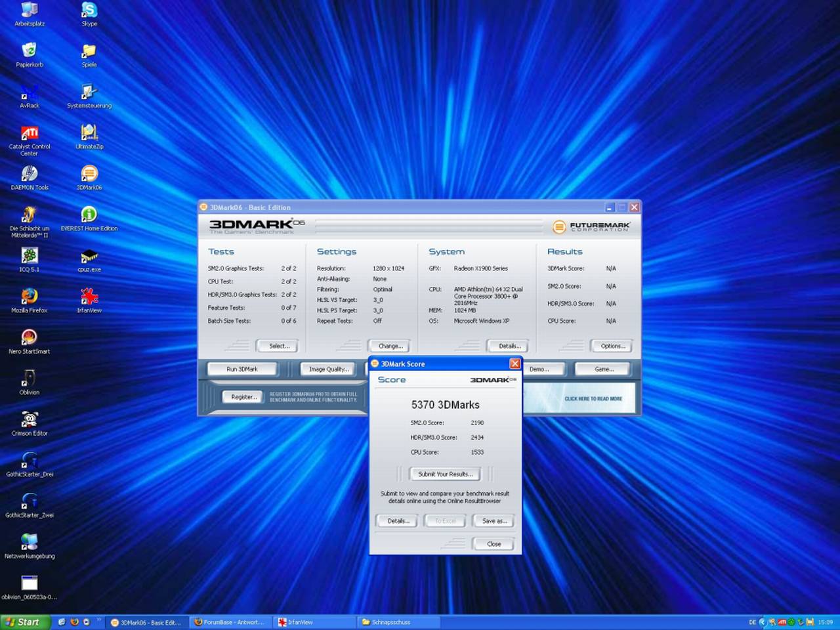This screenshot has height=630, width=840.
Task: Select the cpuz.exe desktop icon
Action: click(89, 260)
